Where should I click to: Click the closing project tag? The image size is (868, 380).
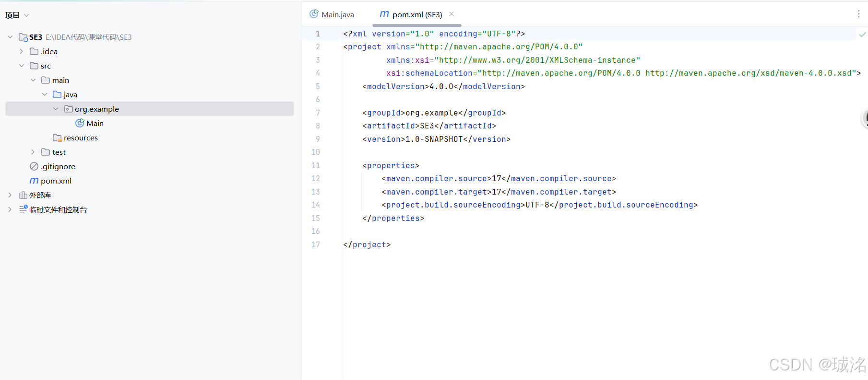pos(367,244)
